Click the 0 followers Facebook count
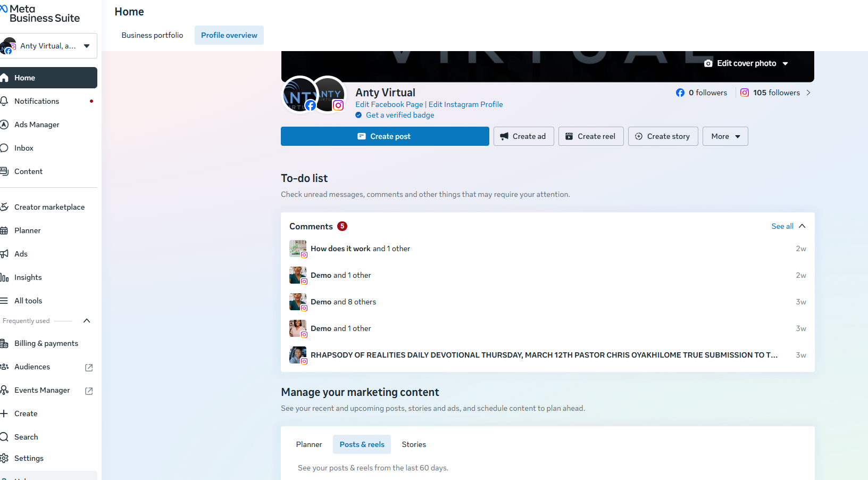This screenshot has height=480, width=868. click(x=708, y=93)
